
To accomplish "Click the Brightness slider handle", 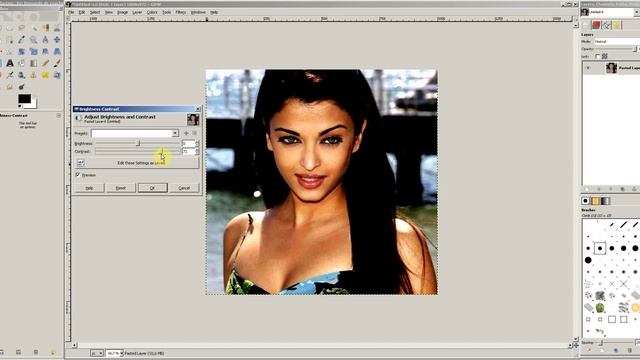I will coord(138,143).
